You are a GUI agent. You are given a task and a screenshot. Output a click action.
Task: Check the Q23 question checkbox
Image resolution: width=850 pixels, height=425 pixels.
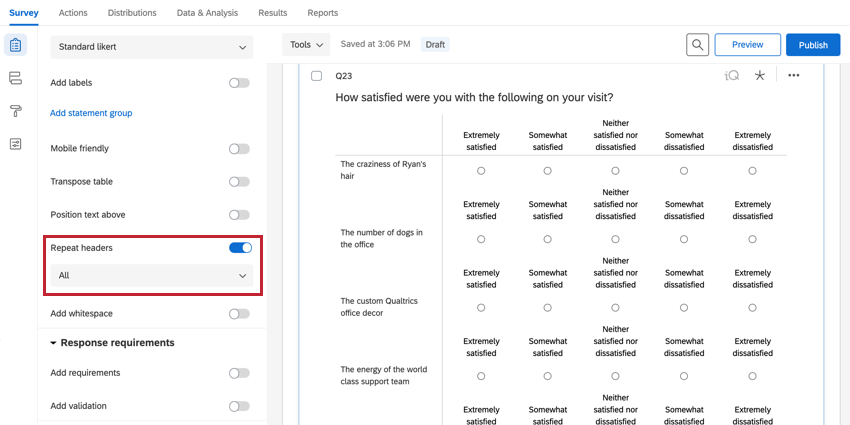click(317, 76)
